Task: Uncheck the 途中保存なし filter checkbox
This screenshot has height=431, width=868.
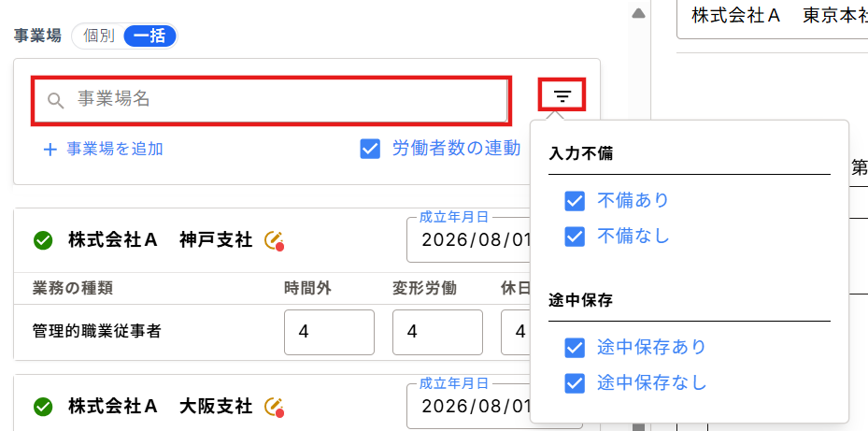Action: pyautogui.click(x=575, y=383)
